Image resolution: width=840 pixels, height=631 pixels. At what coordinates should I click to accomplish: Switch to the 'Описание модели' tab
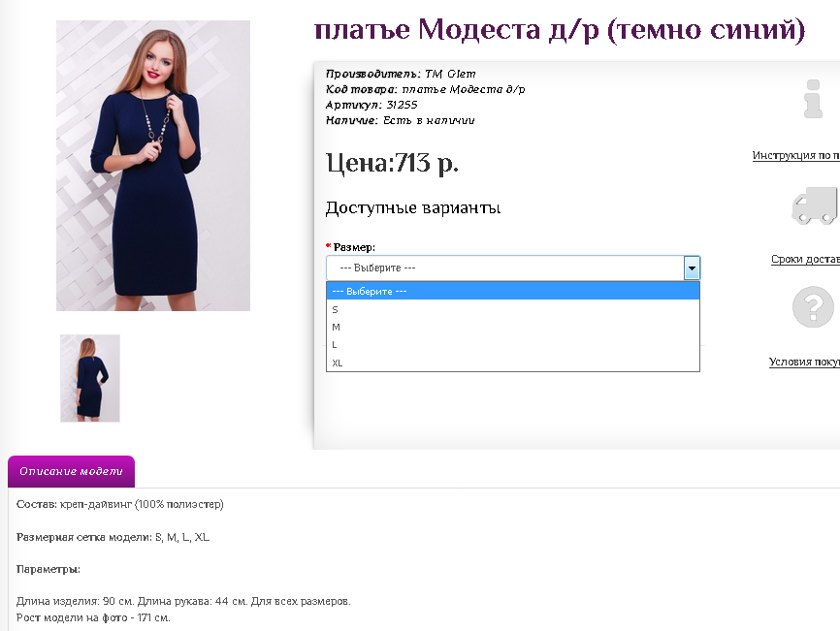click(71, 472)
